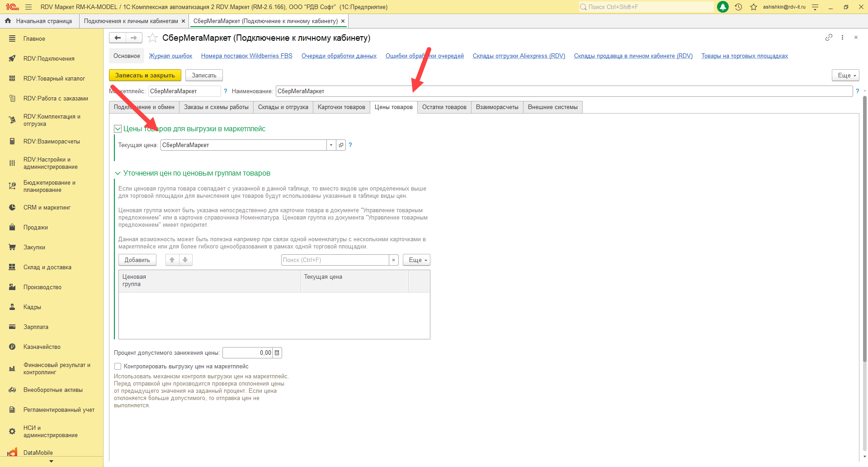The height and width of the screenshot is (467, 868).
Task: Switch to Подключение и обмен tab
Action: (x=144, y=107)
